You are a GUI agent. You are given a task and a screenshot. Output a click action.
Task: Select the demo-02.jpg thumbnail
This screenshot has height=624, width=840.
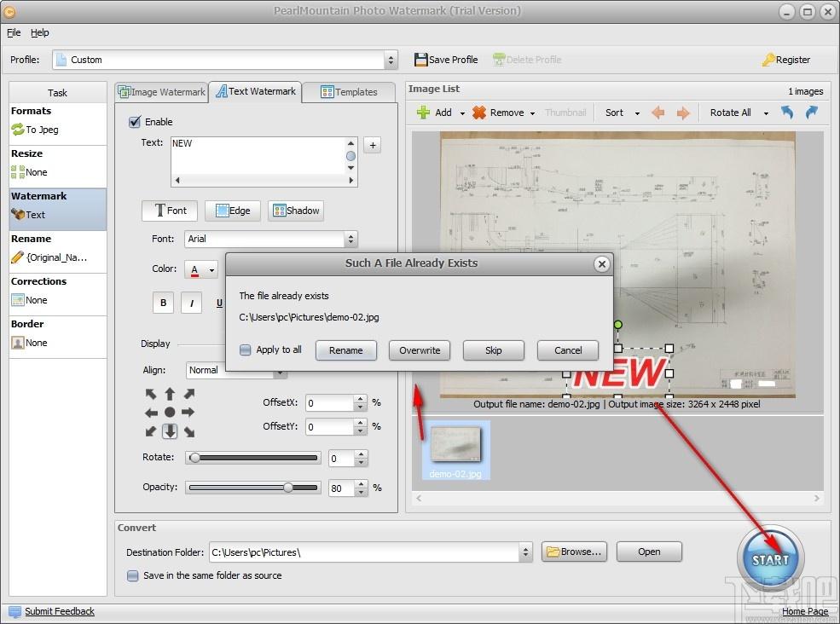pyautogui.click(x=456, y=450)
